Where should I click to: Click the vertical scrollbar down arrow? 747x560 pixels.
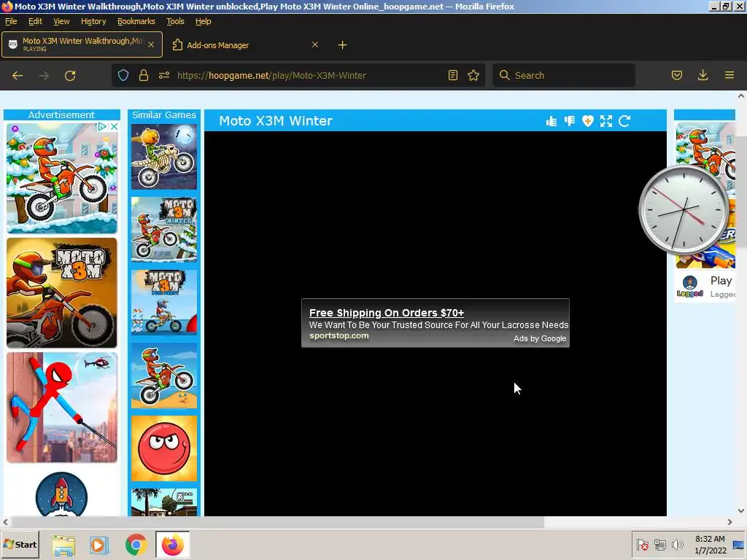741,510
